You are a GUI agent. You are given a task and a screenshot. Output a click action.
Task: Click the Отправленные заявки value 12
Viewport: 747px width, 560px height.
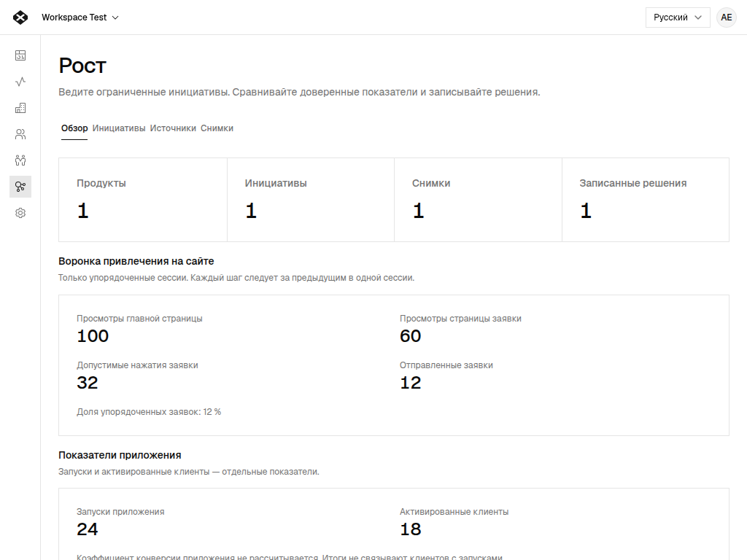411,383
